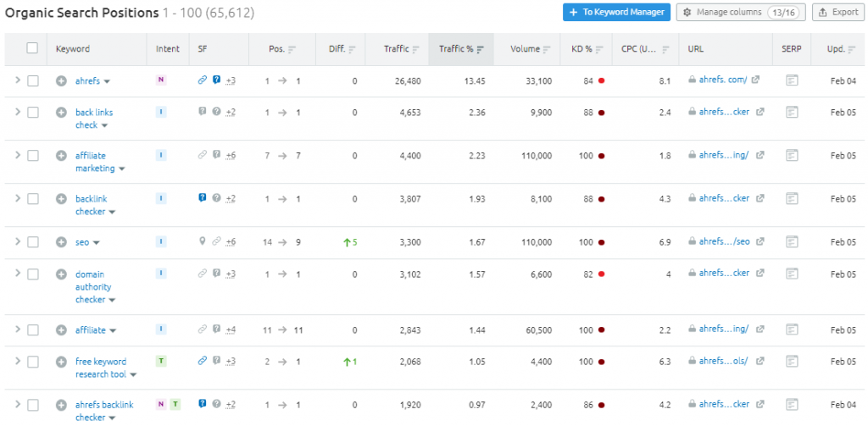Sort by Traffic % column icon
The image size is (868, 426).
(481, 49)
